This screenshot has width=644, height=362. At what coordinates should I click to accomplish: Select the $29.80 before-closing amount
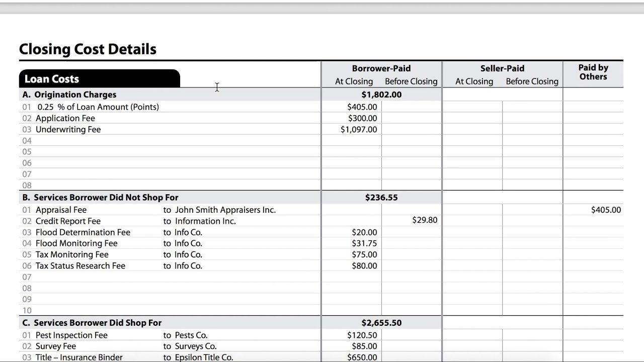(x=425, y=220)
